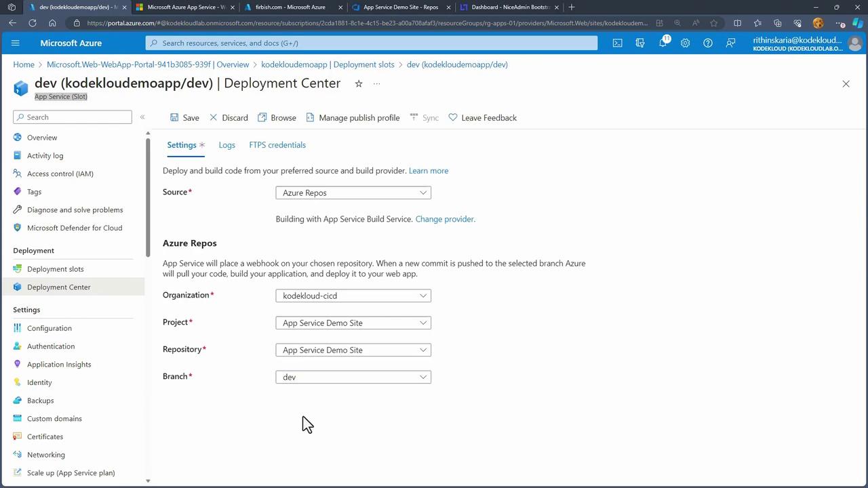This screenshot has width=868, height=488.
Task: Click Leave Feedback in the command bar
Action: pyautogui.click(x=483, y=118)
